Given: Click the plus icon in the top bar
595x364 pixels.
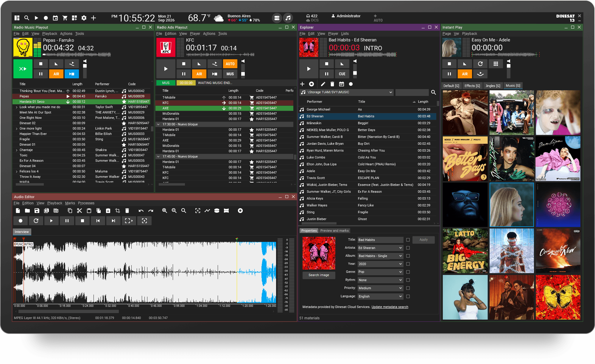Looking at the screenshot, I should click(94, 18).
